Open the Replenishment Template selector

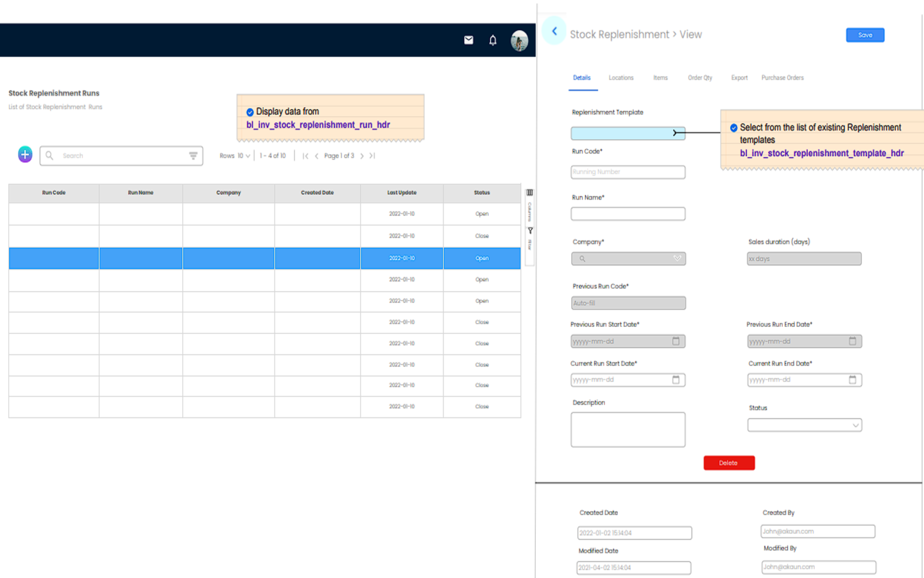tap(628, 133)
